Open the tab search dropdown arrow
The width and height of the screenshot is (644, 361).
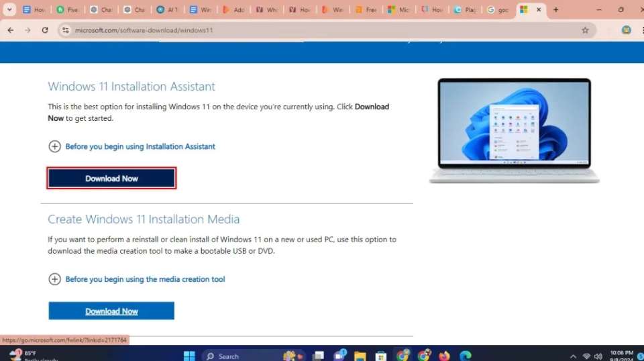[9, 10]
